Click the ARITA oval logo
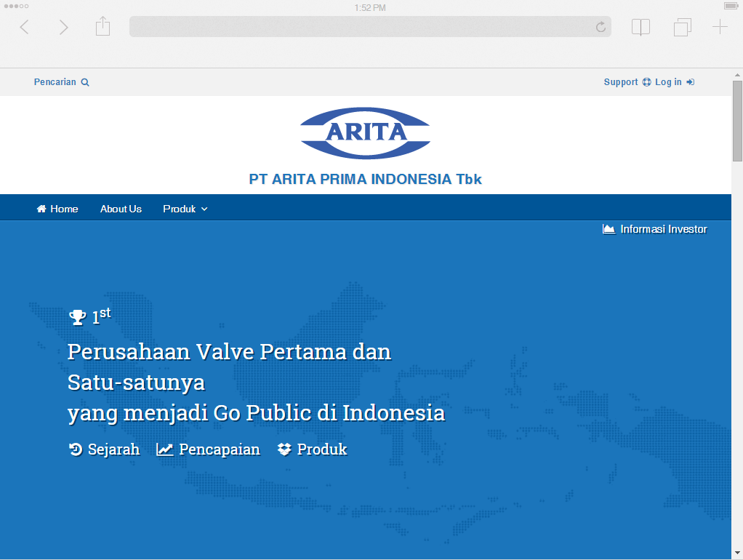743x560 pixels. [x=366, y=133]
